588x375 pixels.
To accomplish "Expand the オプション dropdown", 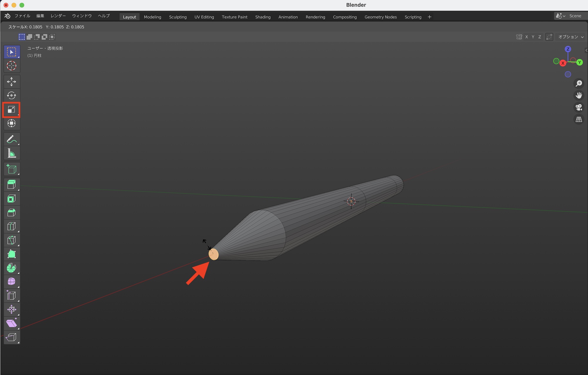I will pyautogui.click(x=571, y=37).
